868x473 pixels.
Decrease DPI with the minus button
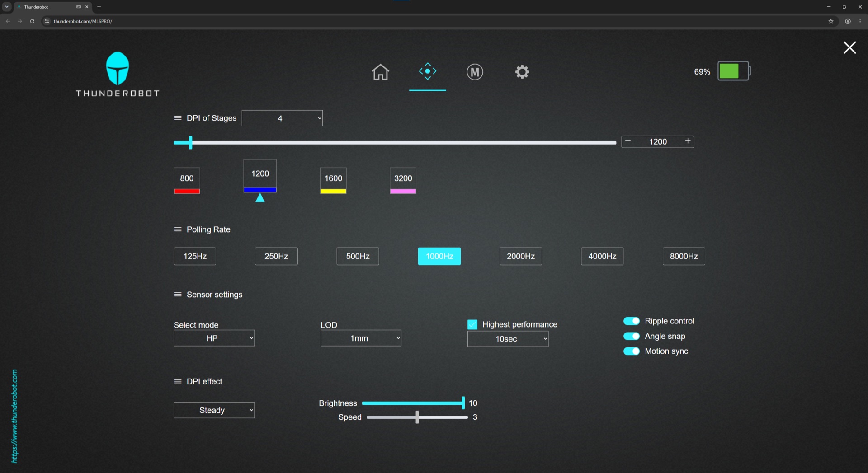pos(628,141)
